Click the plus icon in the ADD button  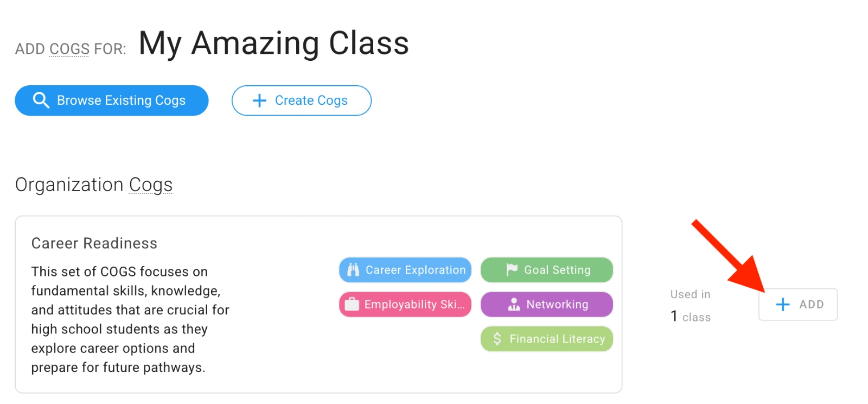[783, 305]
